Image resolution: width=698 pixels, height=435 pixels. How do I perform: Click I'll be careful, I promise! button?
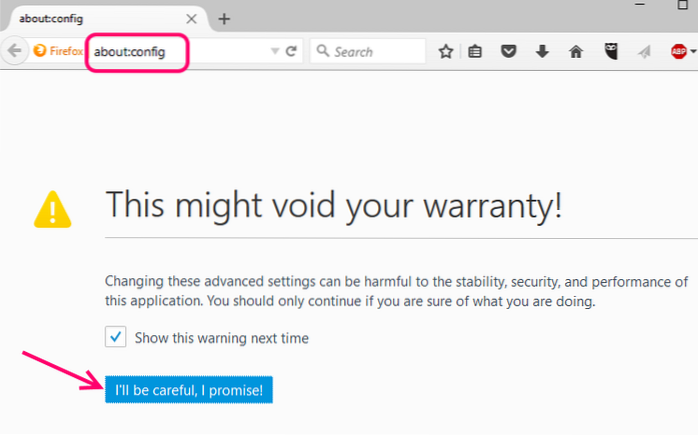188,389
